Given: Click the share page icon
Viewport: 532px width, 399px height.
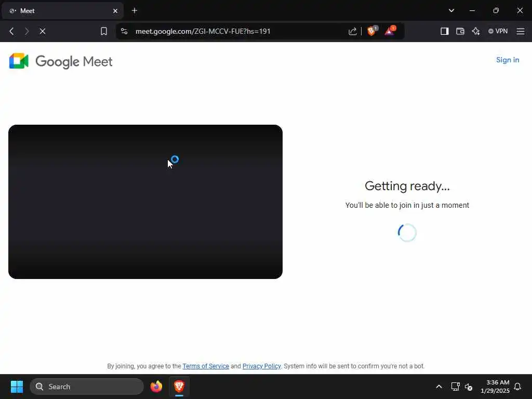Looking at the screenshot, I should tap(353, 31).
